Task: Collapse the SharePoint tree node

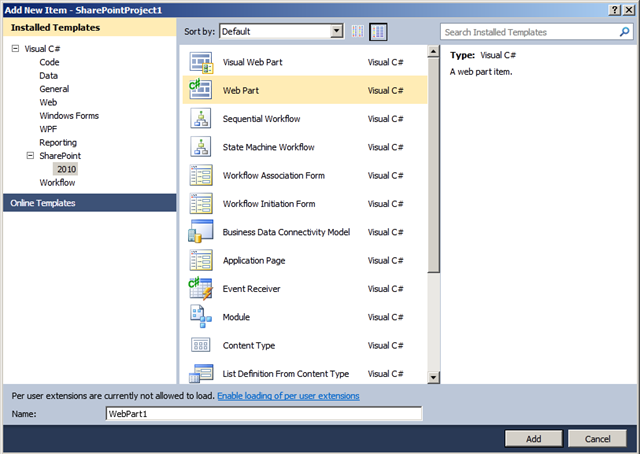Action: (30, 156)
